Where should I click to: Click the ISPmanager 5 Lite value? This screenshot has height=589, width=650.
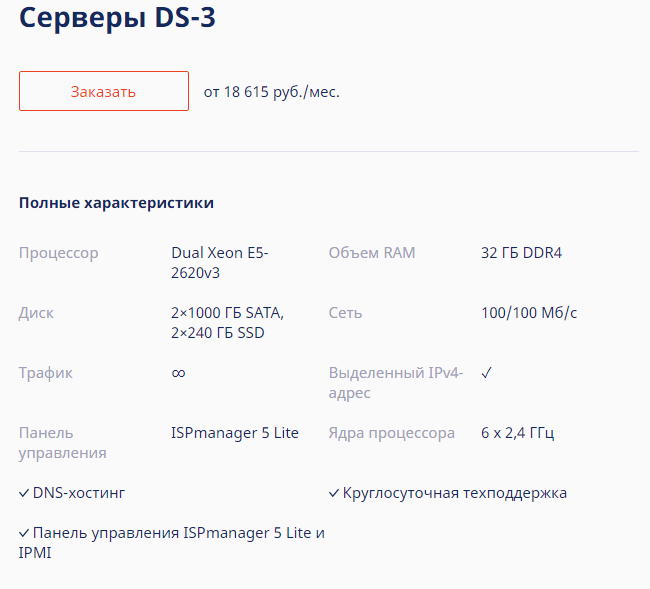[235, 433]
